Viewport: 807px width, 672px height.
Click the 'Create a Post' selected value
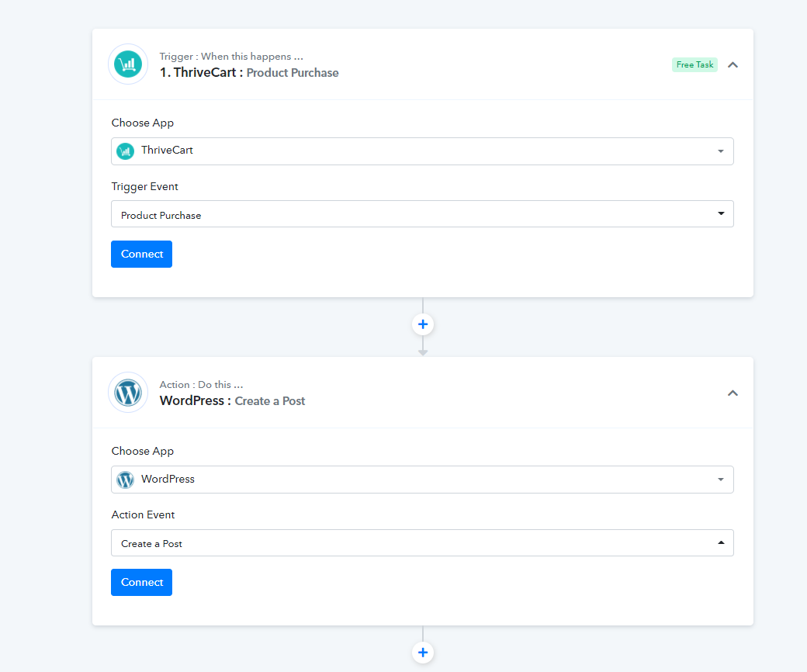[x=151, y=544]
